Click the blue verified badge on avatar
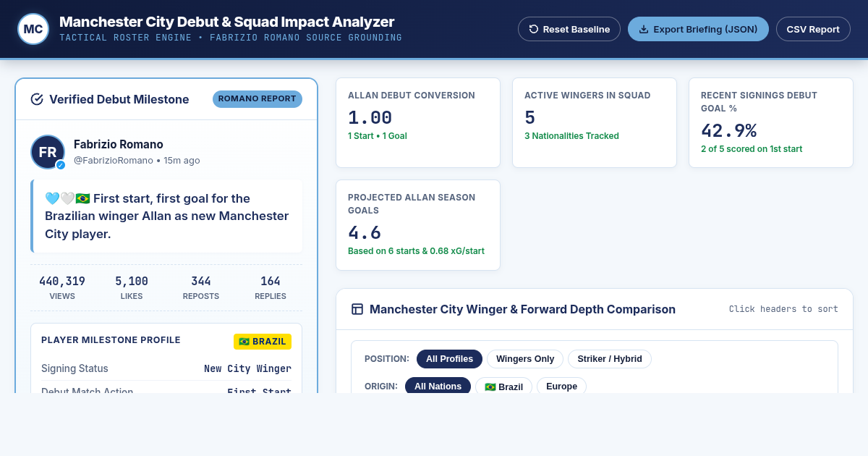868x456 pixels. pyautogui.click(x=61, y=165)
